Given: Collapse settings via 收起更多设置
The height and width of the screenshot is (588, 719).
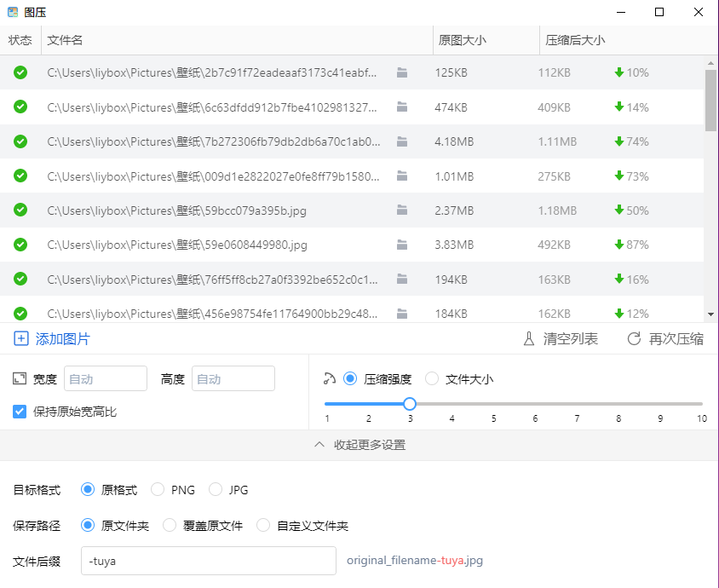Looking at the screenshot, I should pos(359,445).
